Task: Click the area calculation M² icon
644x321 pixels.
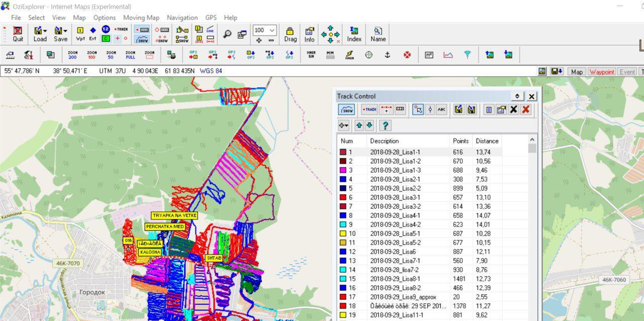Action: tap(429, 55)
